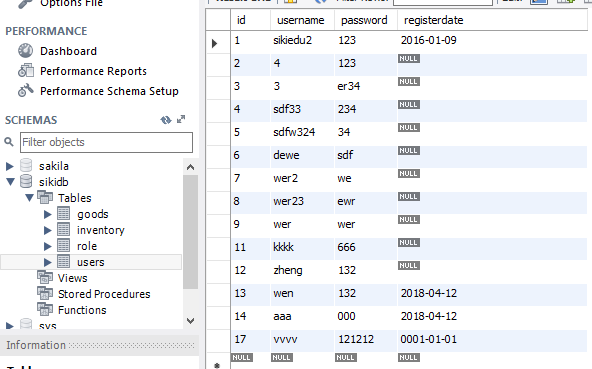The height and width of the screenshot is (369, 592).
Task: Click the Performance Reports icon
Action: [x=26, y=71]
